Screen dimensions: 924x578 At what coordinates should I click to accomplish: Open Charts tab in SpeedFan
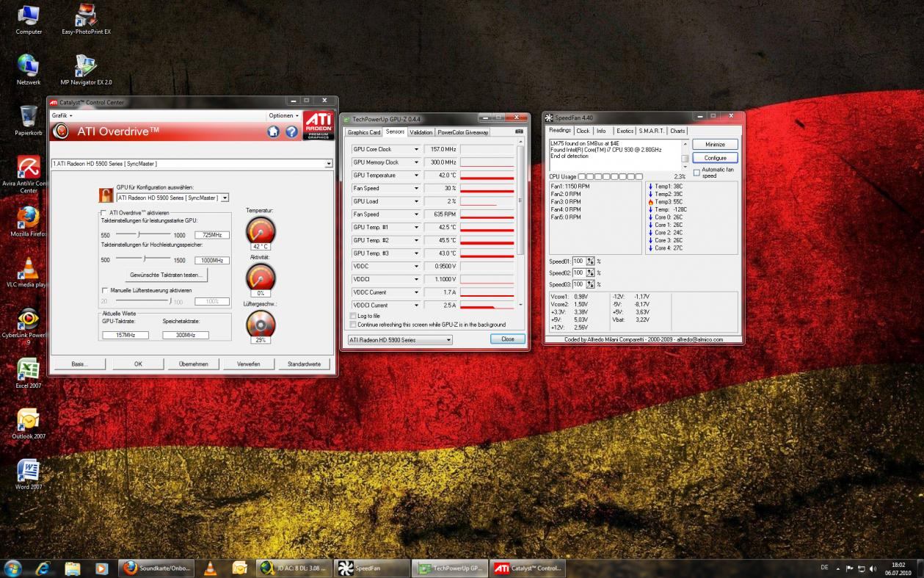[x=677, y=131]
